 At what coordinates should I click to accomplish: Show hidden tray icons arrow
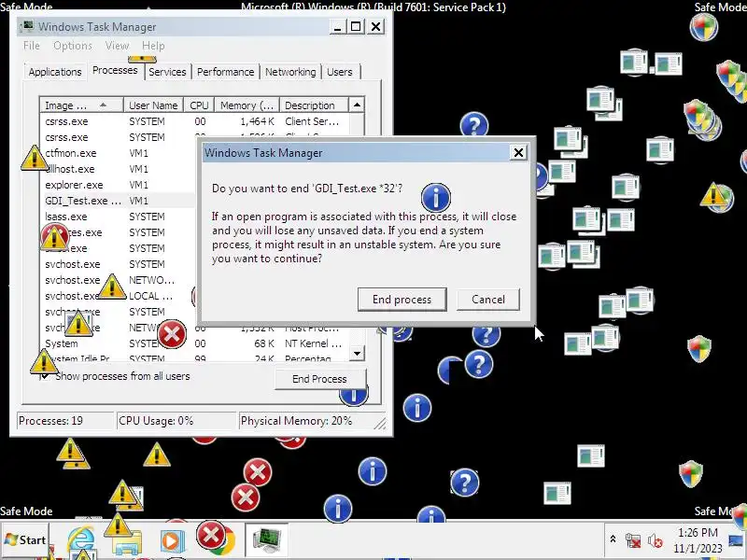tap(613, 539)
